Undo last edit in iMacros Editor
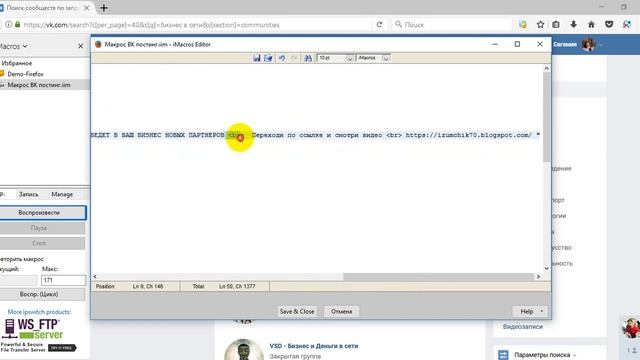The width and height of the screenshot is (640, 360). point(282,58)
